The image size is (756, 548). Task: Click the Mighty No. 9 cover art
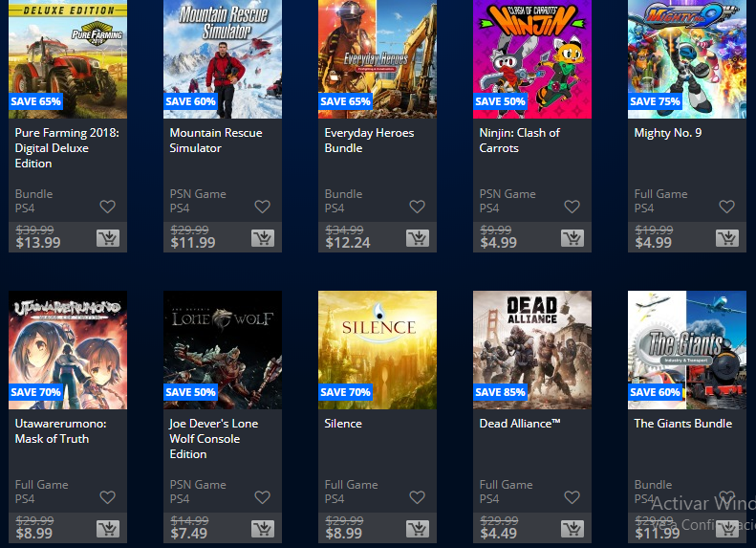687,59
